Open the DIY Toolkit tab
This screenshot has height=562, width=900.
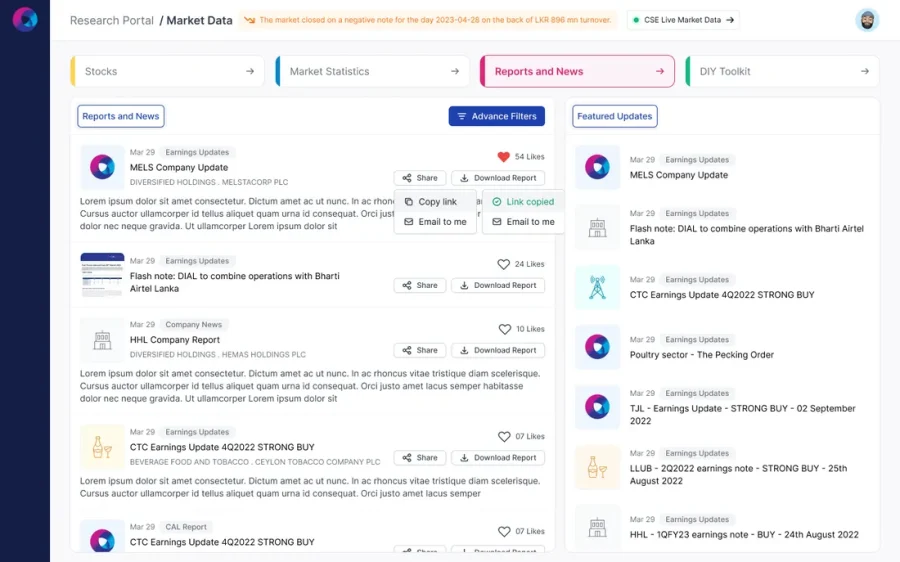(x=782, y=71)
